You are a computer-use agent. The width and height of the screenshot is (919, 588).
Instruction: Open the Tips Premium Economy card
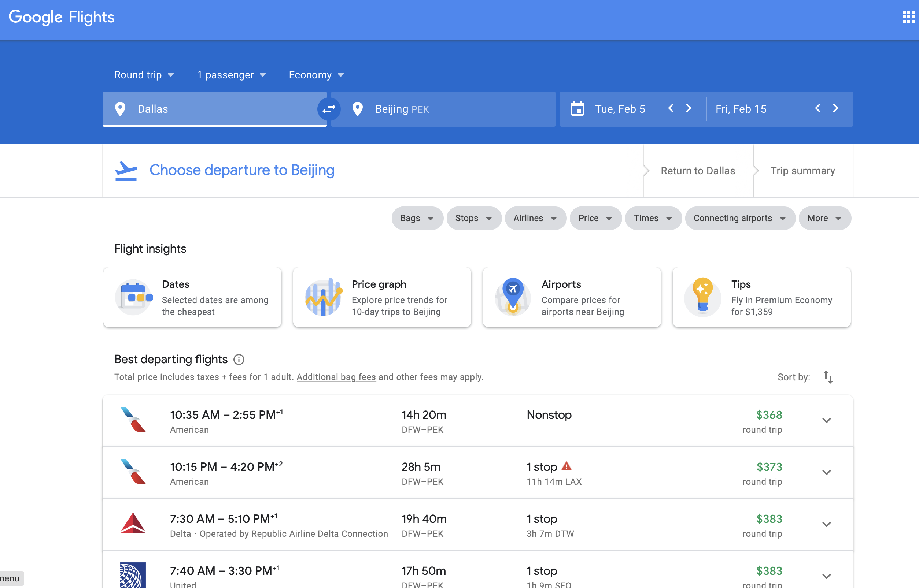click(x=761, y=297)
